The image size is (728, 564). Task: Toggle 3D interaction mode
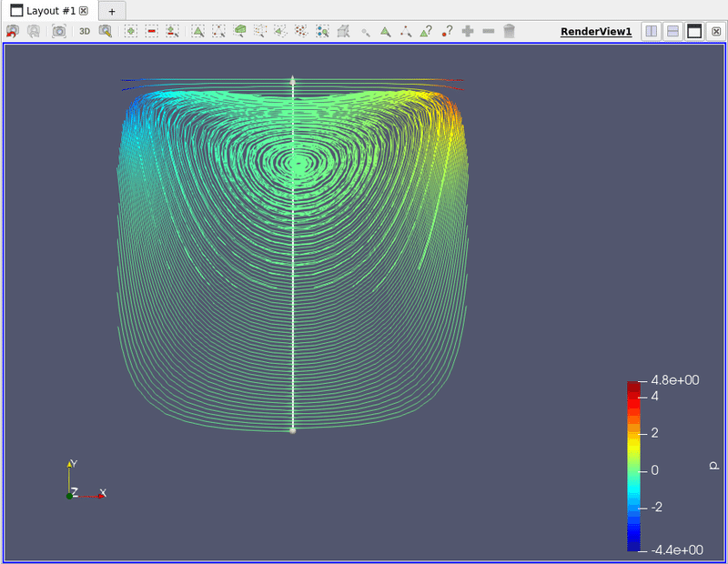click(x=85, y=30)
